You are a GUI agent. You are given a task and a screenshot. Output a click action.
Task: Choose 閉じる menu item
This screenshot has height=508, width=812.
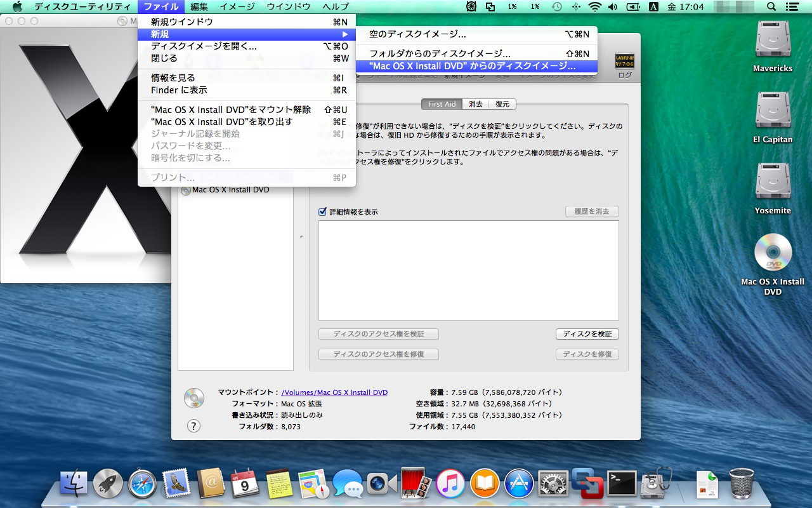pos(247,58)
